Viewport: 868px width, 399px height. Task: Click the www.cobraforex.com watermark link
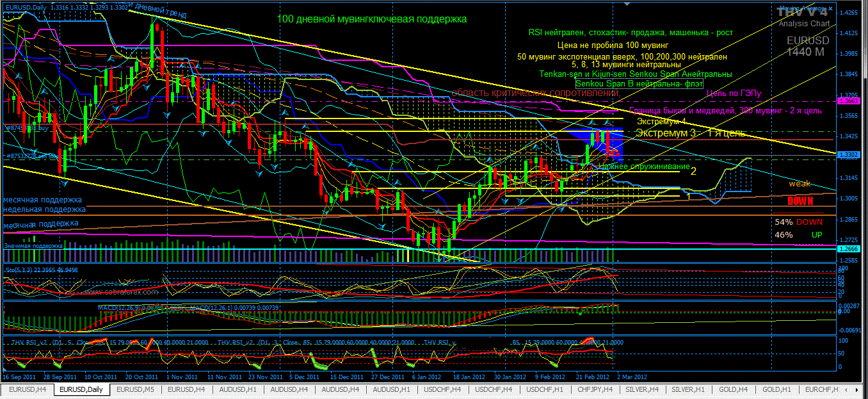click(122, 291)
